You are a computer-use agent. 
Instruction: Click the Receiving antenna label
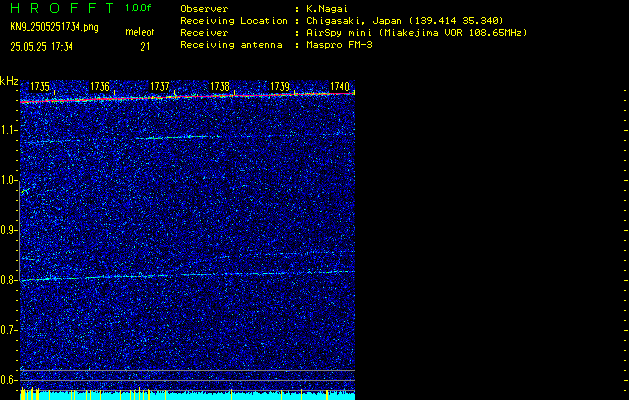(x=231, y=45)
